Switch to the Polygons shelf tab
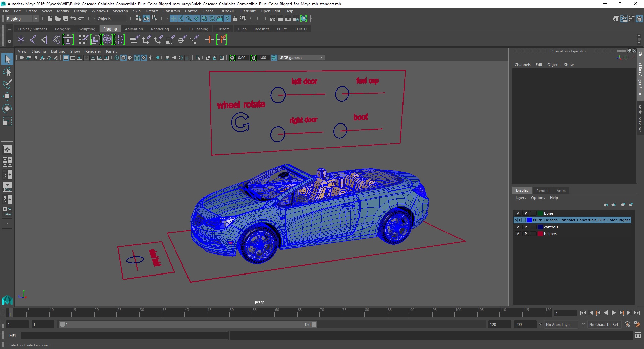Viewport: 644px width, 349px height. pyautogui.click(x=63, y=29)
